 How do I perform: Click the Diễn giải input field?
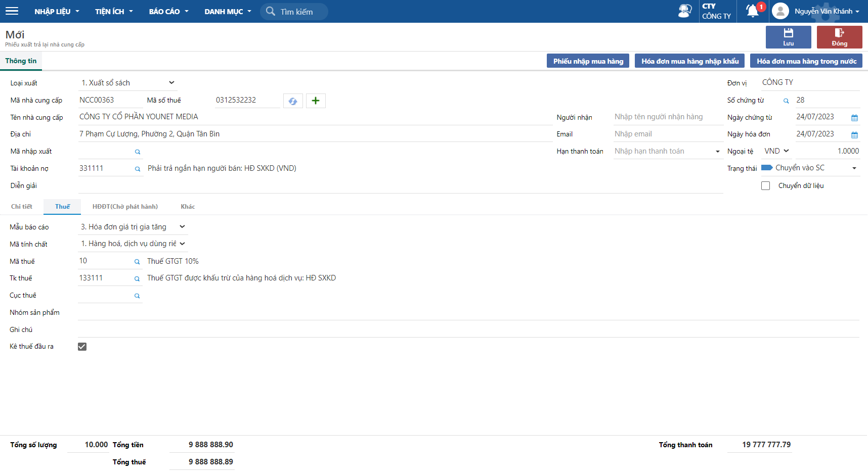coord(400,186)
